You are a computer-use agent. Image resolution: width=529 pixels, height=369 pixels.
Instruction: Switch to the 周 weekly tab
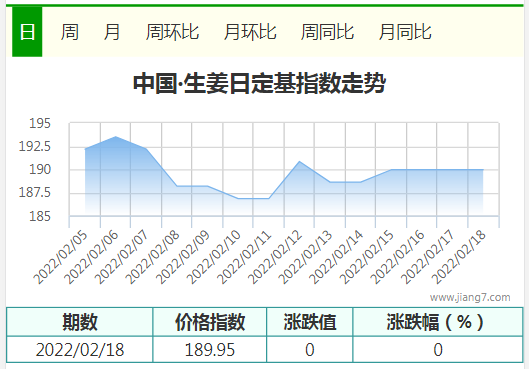pyautogui.click(x=70, y=32)
